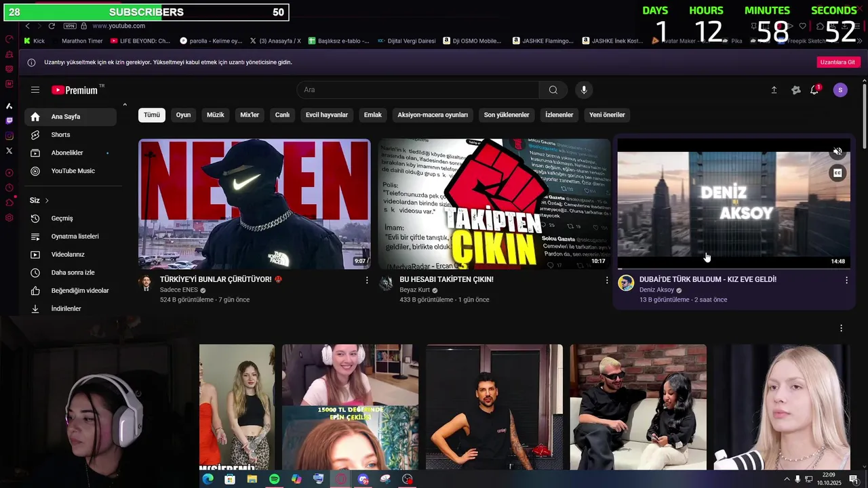Open Abonelikler in the sidebar
Viewport: 868px width, 488px height.
71,152
